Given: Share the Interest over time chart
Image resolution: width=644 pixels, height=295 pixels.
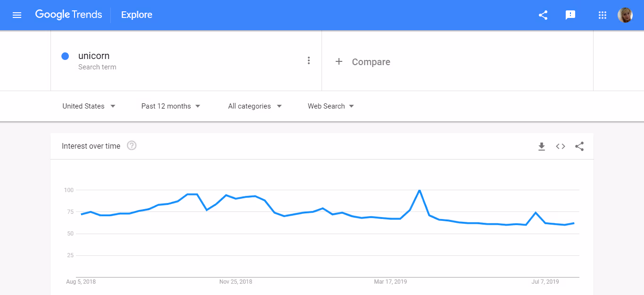Looking at the screenshot, I should tap(579, 146).
